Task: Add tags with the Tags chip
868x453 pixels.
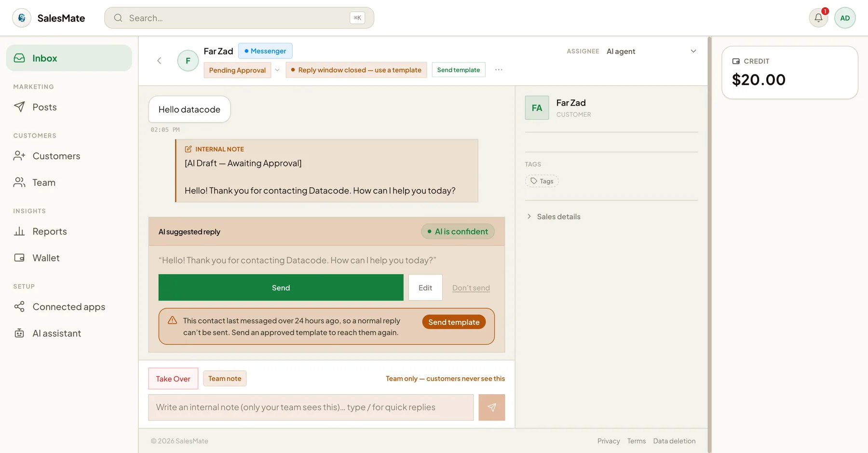Action: (x=542, y=181)
